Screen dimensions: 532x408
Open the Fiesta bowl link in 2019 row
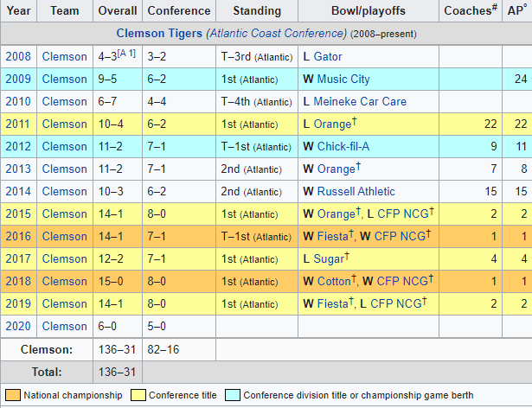(x=333, y=303)
